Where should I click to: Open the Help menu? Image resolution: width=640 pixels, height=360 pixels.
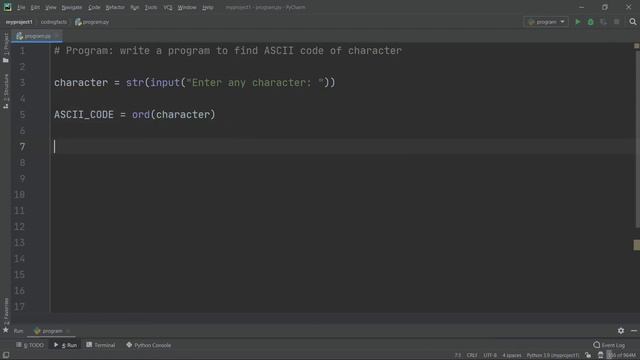tap(208, 7)
